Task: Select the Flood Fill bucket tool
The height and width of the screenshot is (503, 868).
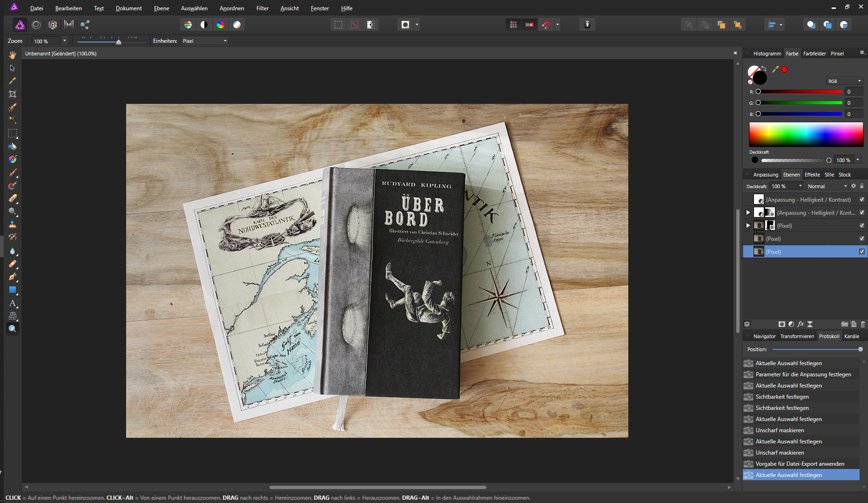Action: pyautogui.click(x=13, y=146)
